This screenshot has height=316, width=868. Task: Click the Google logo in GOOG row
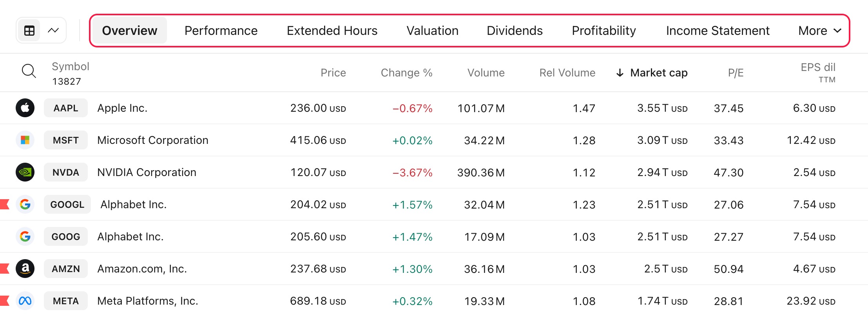tap(25, 236)
